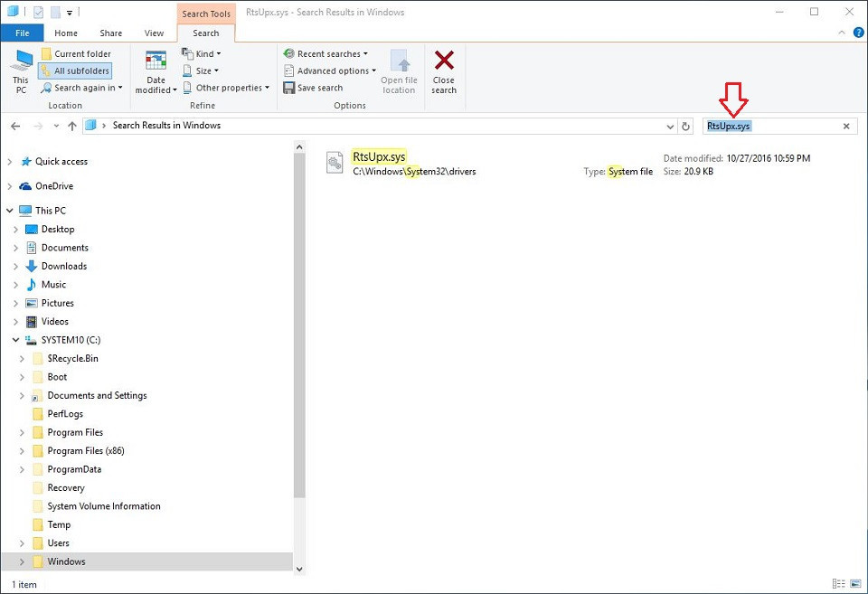Select the Search ribbon tab
This screenshot has height=594, width=868.
(206, 33)
